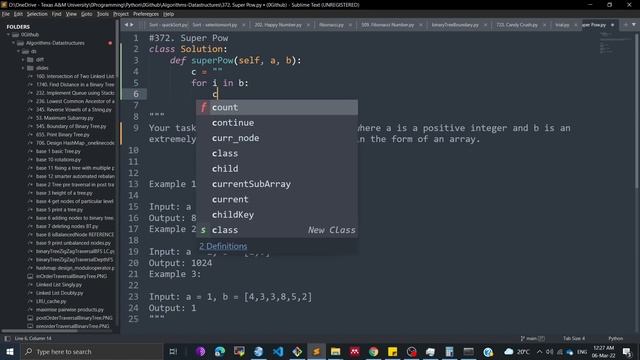
Task: Open Google Chrome from the taskbar
Action: (x=373, y=351)
